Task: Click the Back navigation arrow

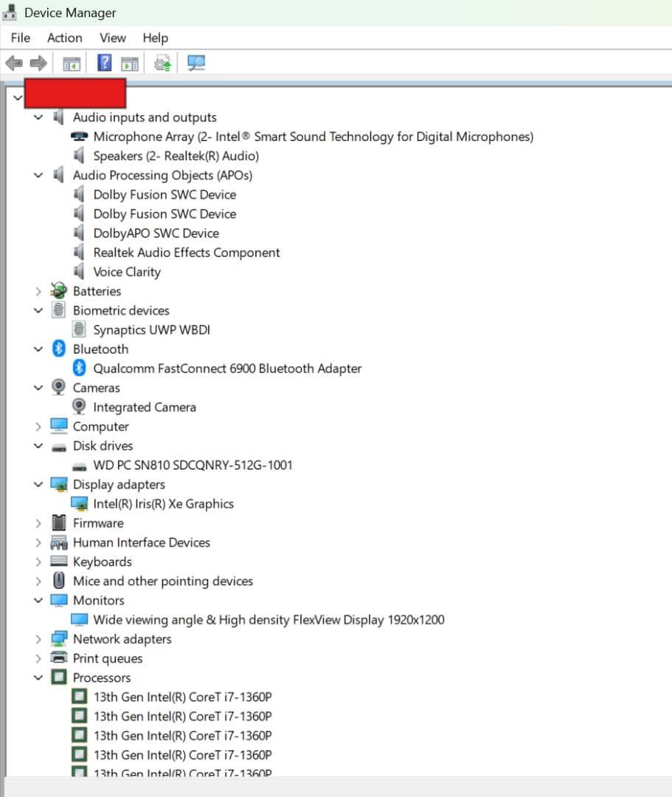Action: [13, 63]
